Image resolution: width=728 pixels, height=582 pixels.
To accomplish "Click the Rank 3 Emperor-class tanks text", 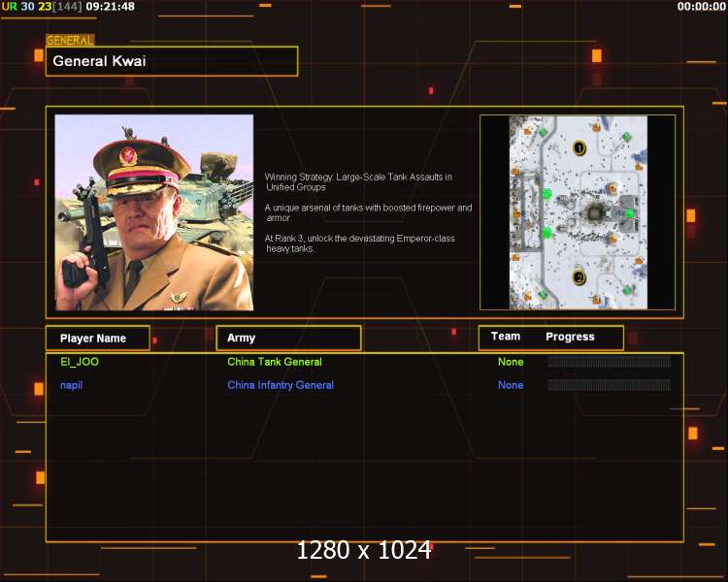I will 360,243.
